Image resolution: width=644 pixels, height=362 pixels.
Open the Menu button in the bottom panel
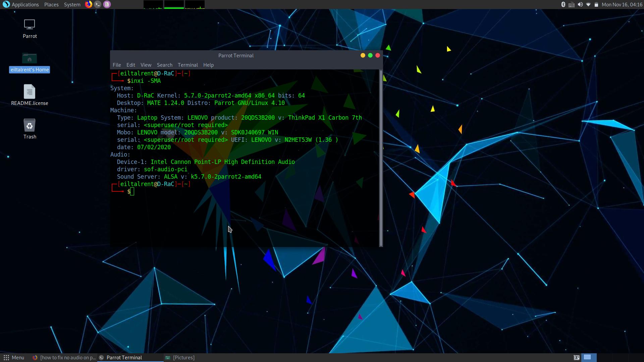pyautogui.click(x=14, y=358)
